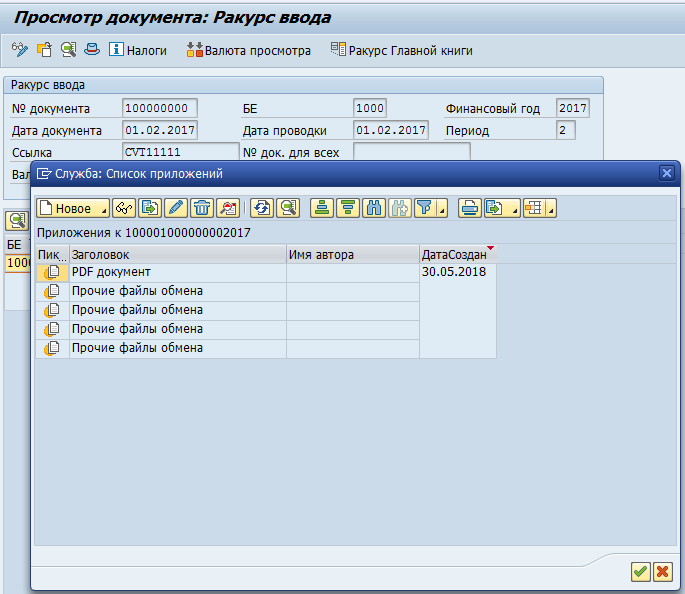Screen dimensions: 685x594
Task: Delete attachment using the trash can icon
Action: (202, 208)
